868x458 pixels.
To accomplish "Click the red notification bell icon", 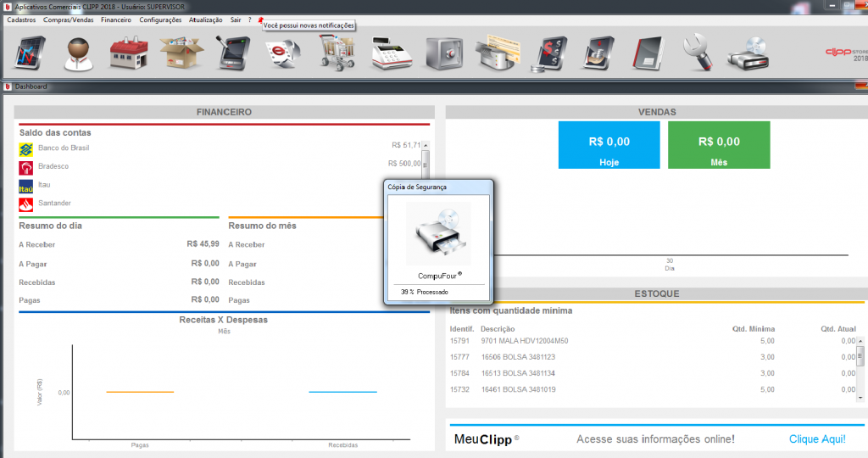I will (260, 20).
